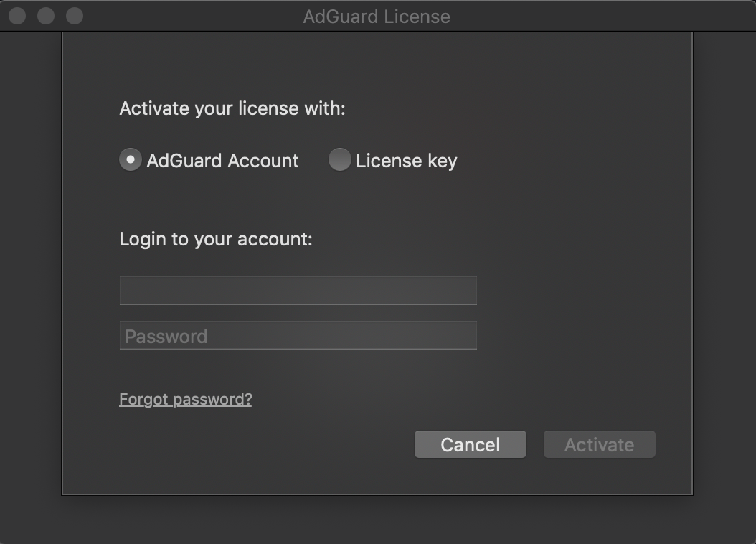Click the right end of the email field
The image size is (756, 544).
point(465,291)
